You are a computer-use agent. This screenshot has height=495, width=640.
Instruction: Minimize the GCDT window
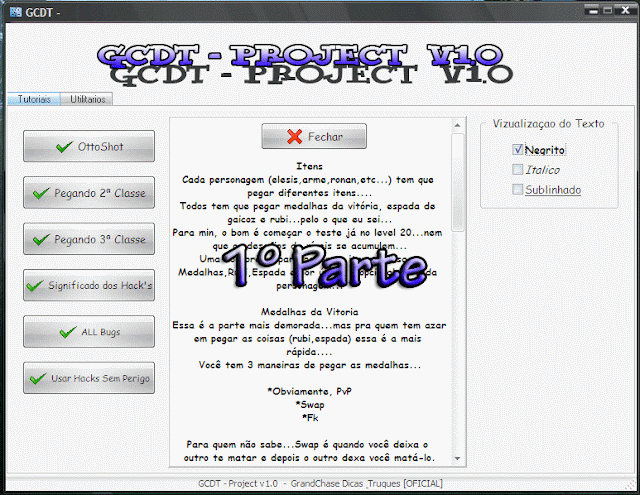[x=593, y=11]
